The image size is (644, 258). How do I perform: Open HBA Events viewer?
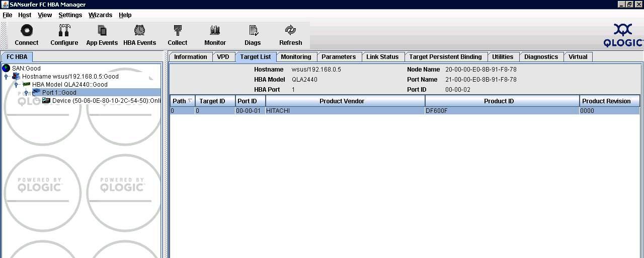[140, 31]
